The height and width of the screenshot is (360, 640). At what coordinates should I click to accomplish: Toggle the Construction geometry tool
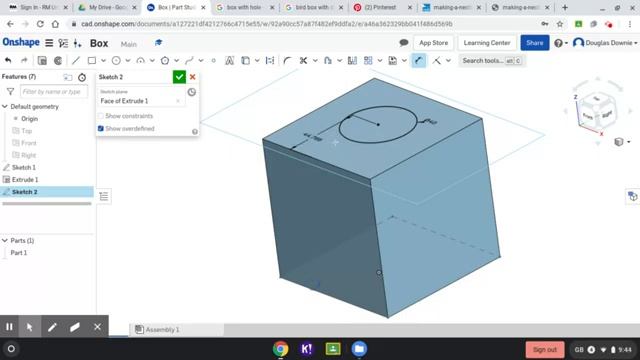(x=270, y=60)
